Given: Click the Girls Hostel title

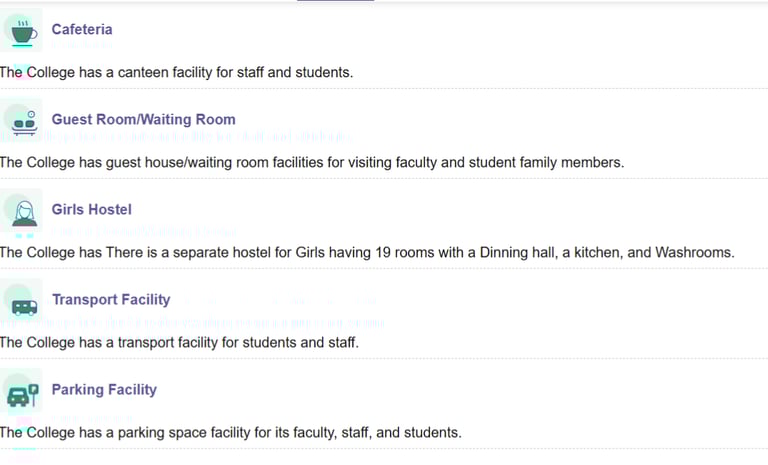Looking at the screenshot, I should pyautogui.click(x=92, y=210).
